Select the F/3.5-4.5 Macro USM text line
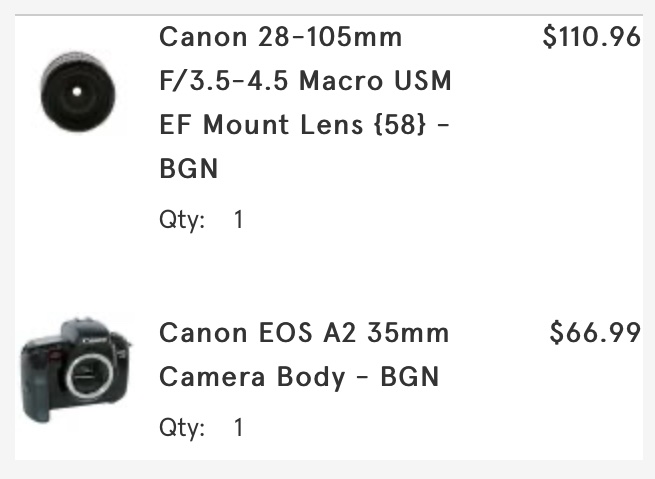 point(306,82)
